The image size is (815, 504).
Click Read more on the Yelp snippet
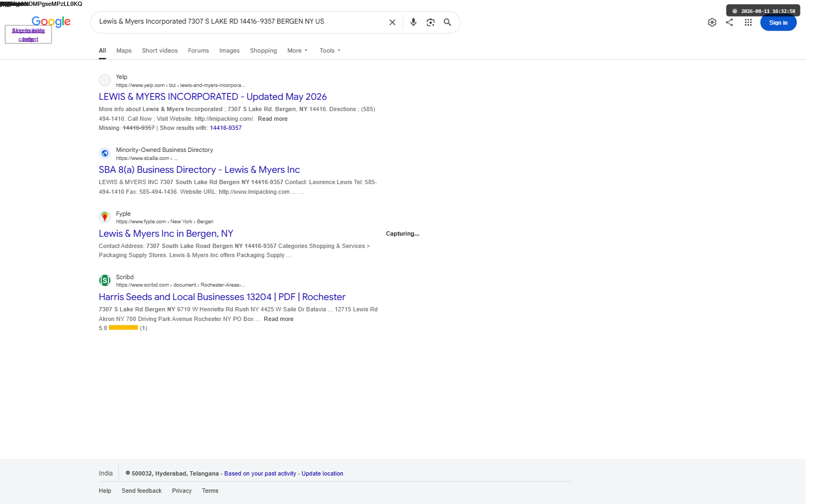coord(272,119)
